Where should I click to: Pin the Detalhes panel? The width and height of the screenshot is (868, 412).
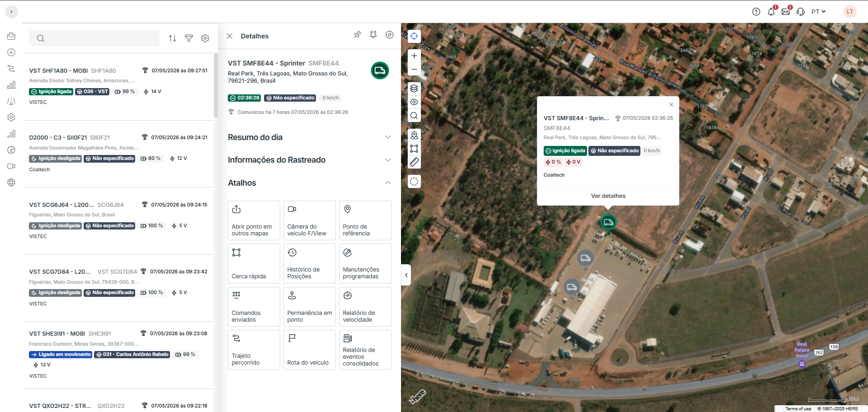357,35
